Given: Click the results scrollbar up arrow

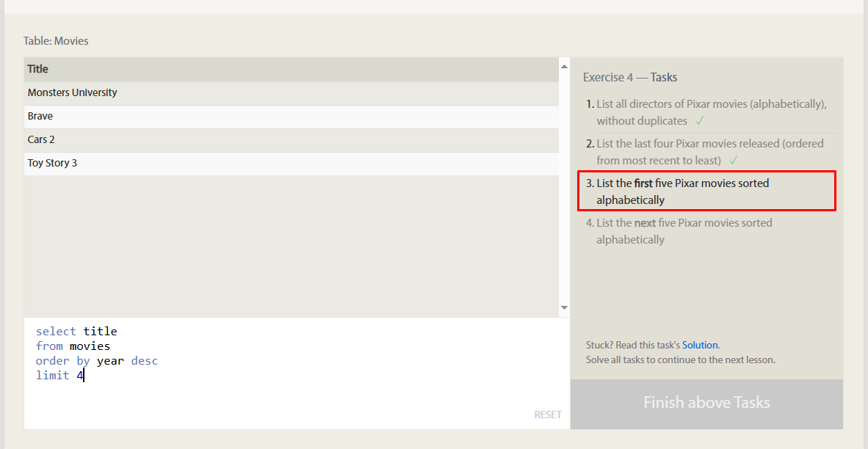Looking at the screenshot, I should point(564,66).
